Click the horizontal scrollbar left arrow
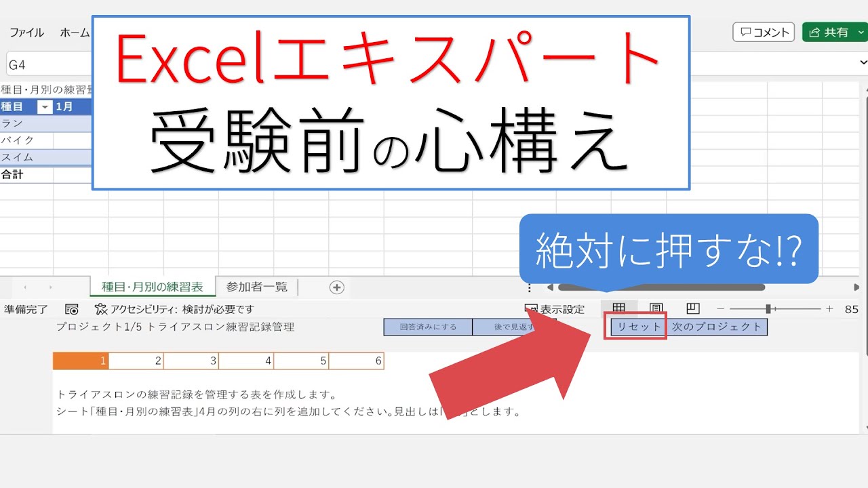The width and height of the screenshot is (868, 488). pos(550,287)
